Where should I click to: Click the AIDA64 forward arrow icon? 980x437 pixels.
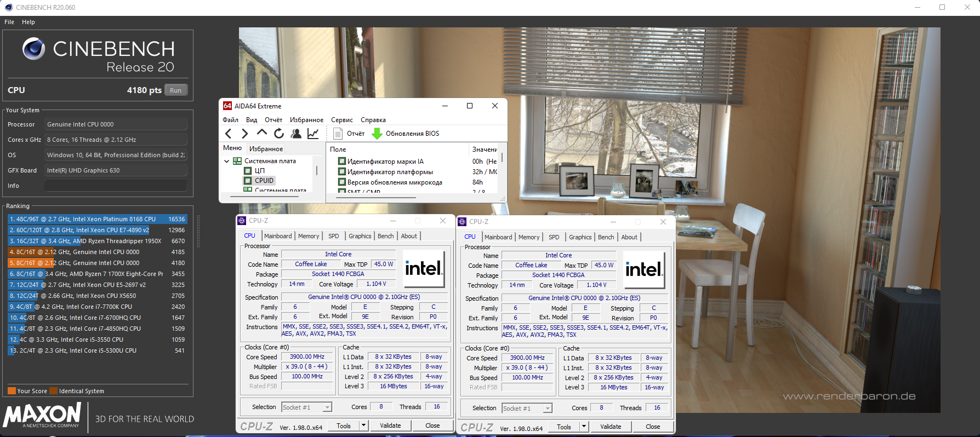coord(245,134)
